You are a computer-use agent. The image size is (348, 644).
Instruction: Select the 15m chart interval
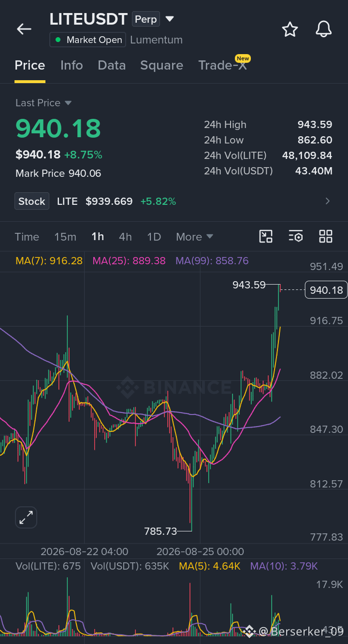coord(65,237)
